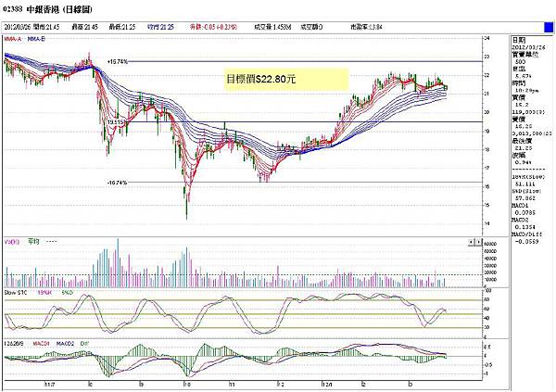Click the 19.515 price level label
Viewport: 556px width, 392px height.
(116, 122)
